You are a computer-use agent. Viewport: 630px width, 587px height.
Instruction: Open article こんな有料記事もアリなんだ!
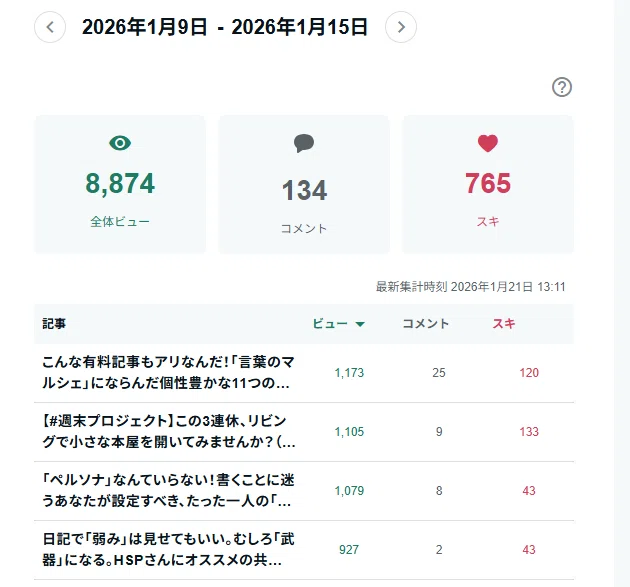168,372
